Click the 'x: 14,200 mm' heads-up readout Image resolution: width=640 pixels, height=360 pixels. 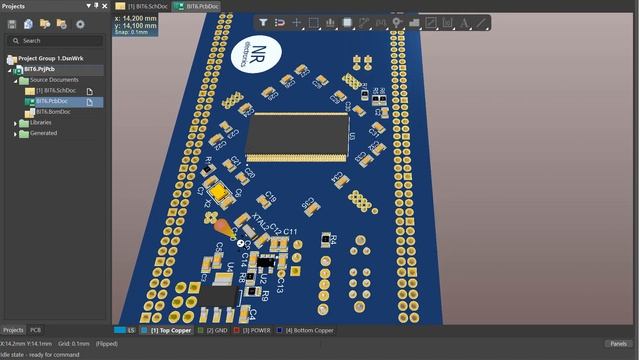[136, 18]
